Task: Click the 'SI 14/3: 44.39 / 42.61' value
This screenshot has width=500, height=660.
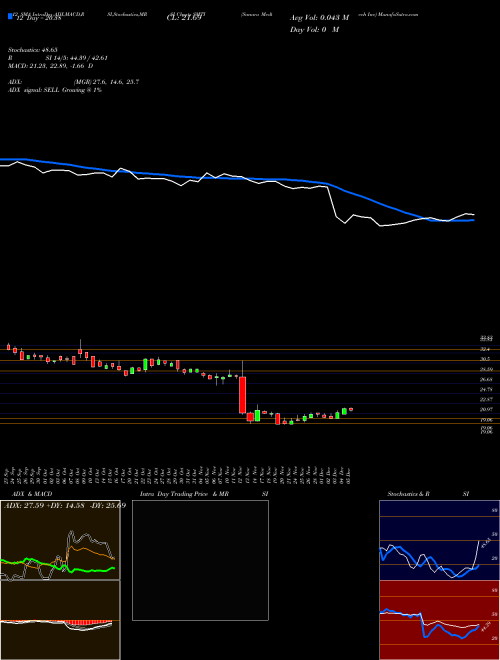Action: pyautogui.click(x=77, y=58)
